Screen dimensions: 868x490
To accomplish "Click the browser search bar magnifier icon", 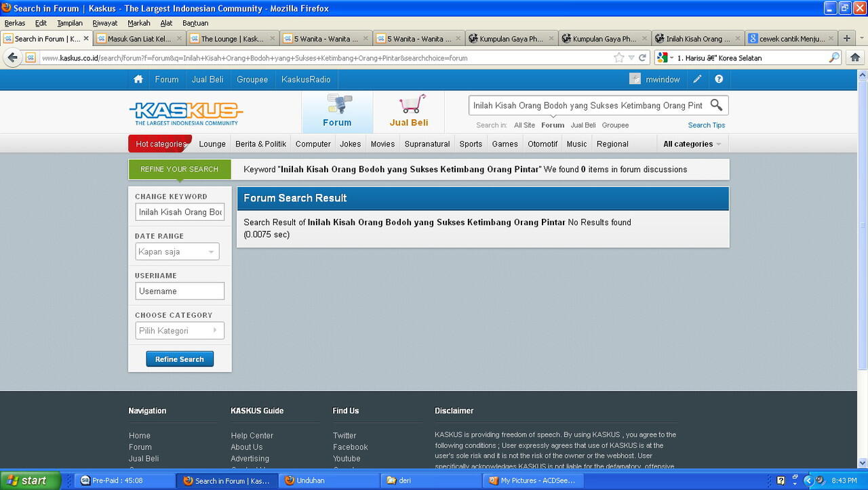I will coord(834,58).
